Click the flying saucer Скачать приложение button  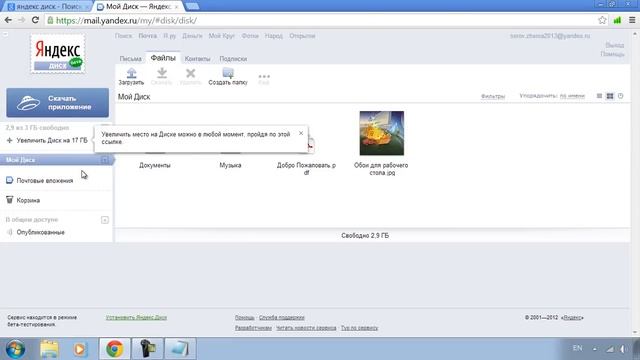tap(58, 102)
